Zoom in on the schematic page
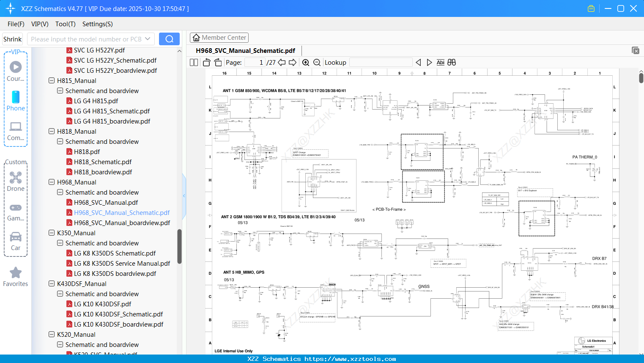 (305, 62)
